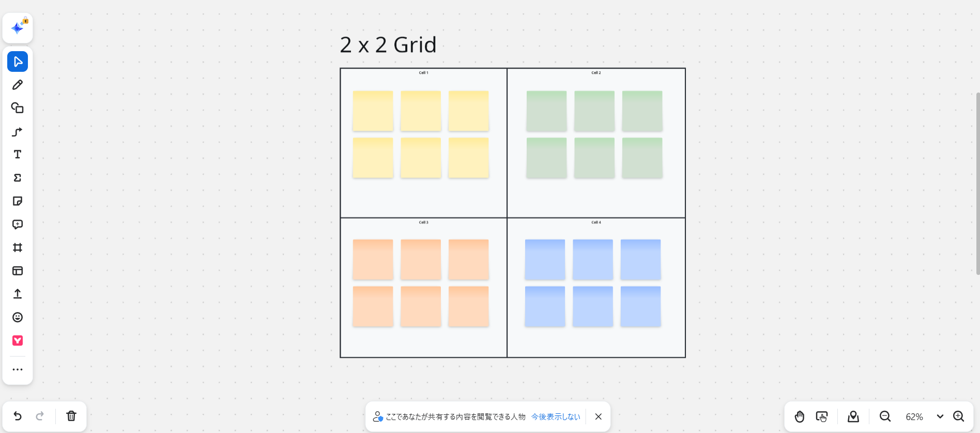The height and width of the screenshot is (433, 980).
Task: Open the zoom level dropdown chevron
Action: [x=940, y=416]
